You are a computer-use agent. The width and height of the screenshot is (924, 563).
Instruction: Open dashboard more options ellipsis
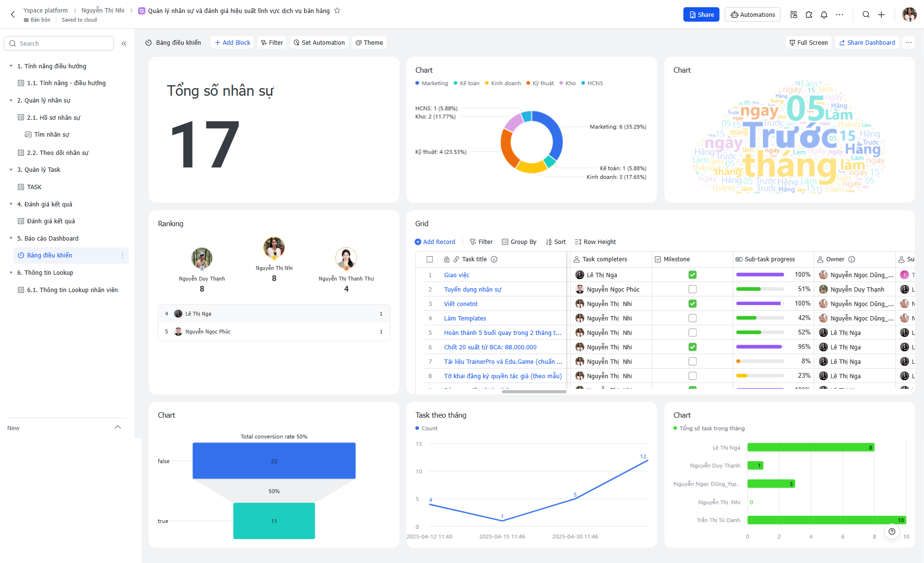[x=909, y=42]
